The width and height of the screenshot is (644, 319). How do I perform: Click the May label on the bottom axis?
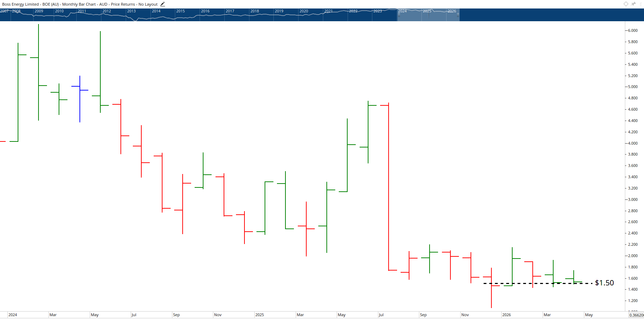[x=95, y=314]
